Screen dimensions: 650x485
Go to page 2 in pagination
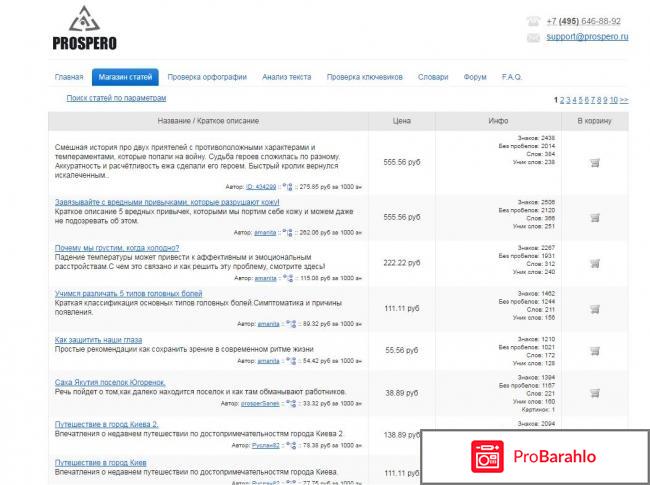[562, 99]
